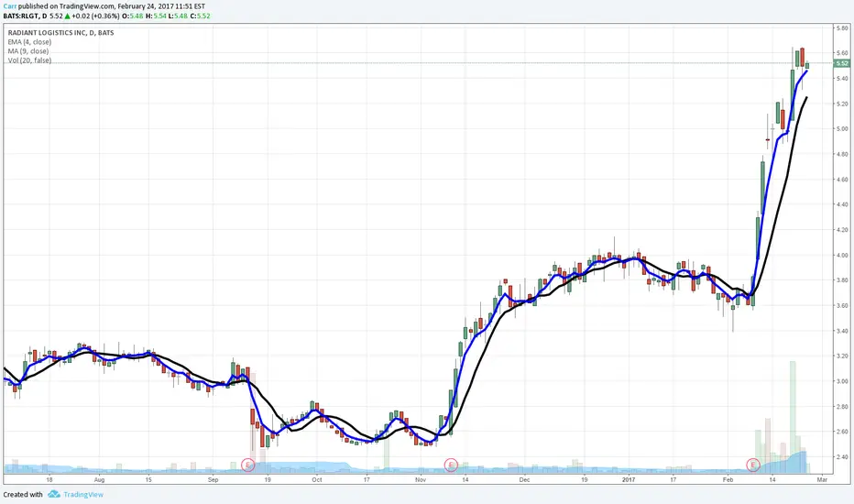854x504 pixels.
Task: Click the 'C:5.52' close value in header
Action: [200, 16]
